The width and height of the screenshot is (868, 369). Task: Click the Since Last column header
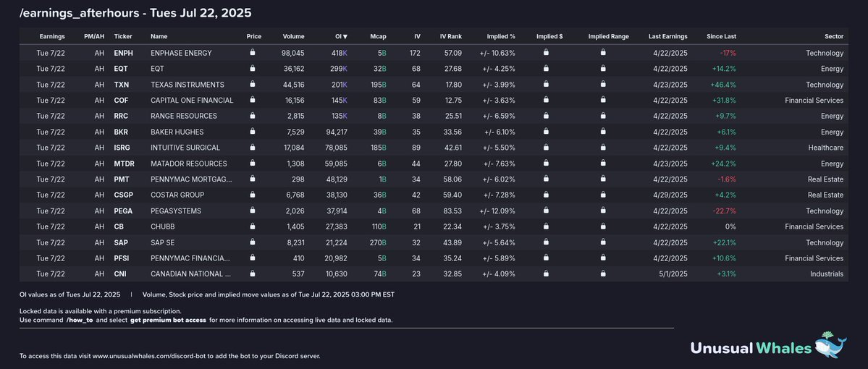tap(721, 36)
